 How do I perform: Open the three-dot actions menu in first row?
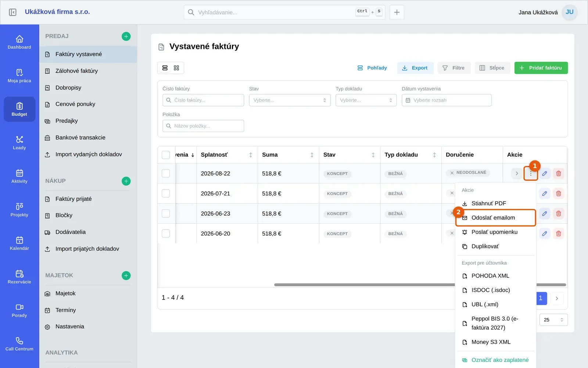(531, 174)
